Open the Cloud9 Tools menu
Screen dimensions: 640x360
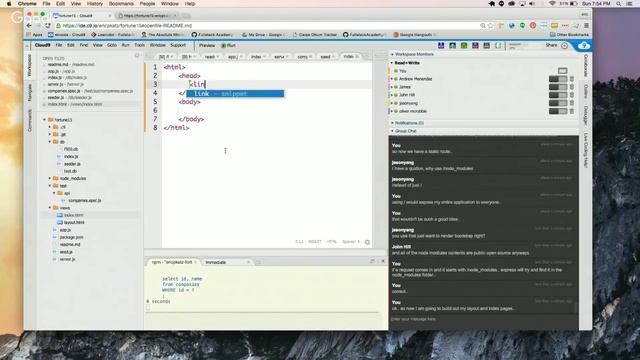click(140, 45)
